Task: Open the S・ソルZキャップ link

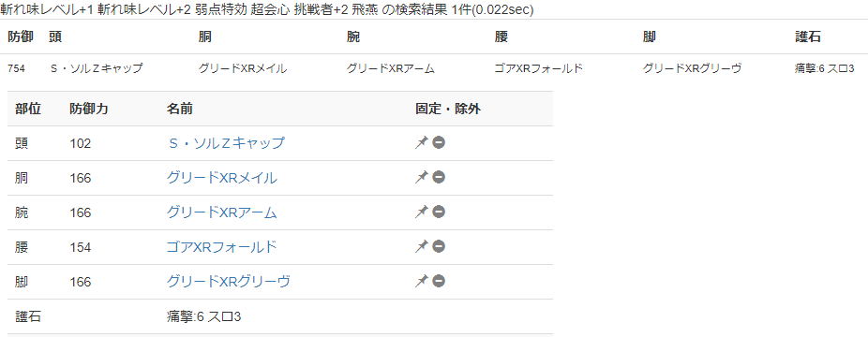Action: [225, 143]
